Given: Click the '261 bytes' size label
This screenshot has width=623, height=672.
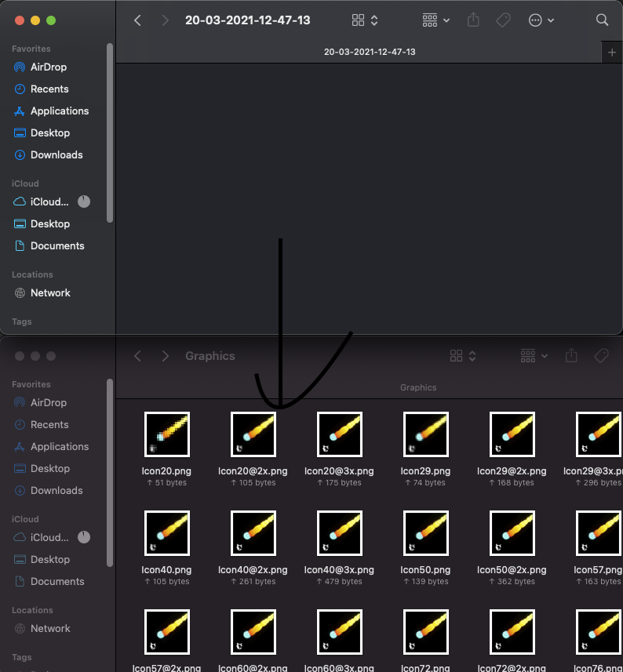Looking at the screenshot, I should (x=253, y=582).
